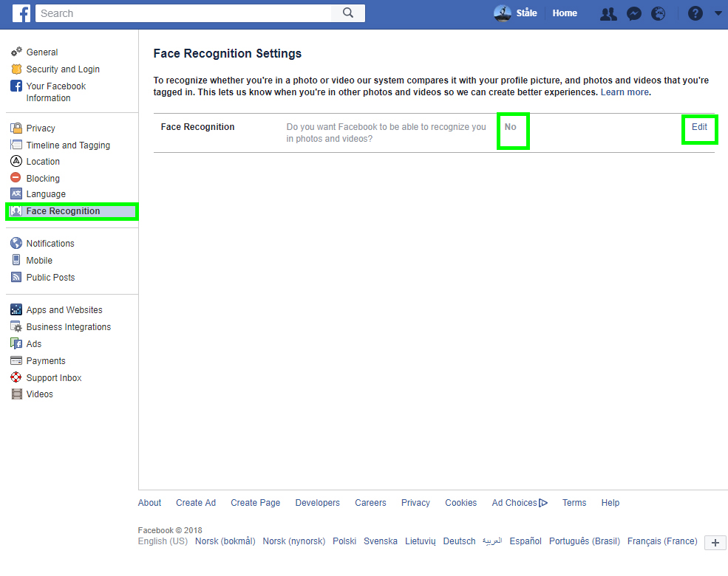The height and width of the screenshot is (576, 728).
Task: Click the Timeline and Tagging icon
Action: click(16, 145)
